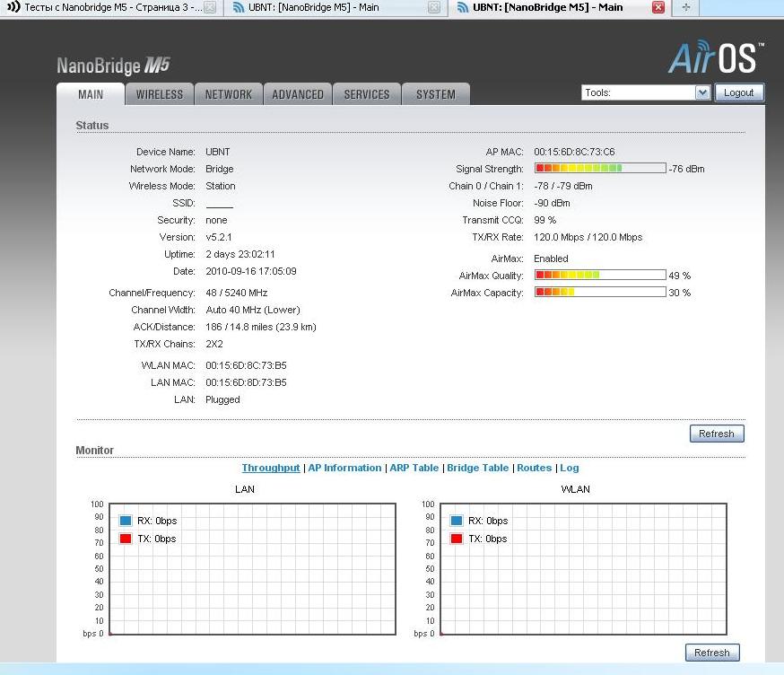The width and height of the screenshot is (784, 675).
Task: Click the AirOS logo
Action: (716, 57)
